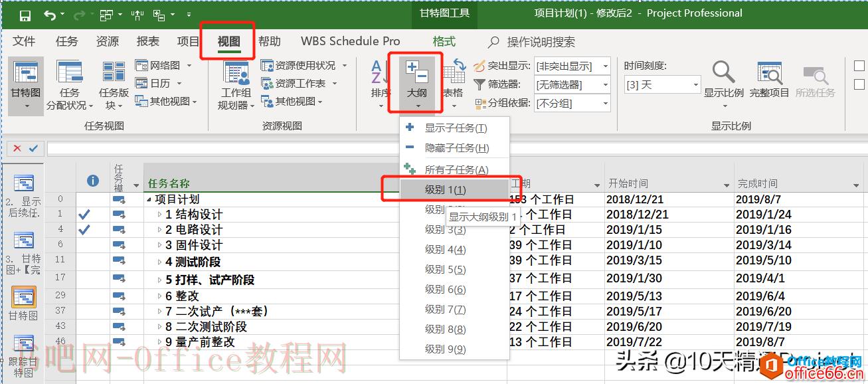Open the 筛选器 filter combo box
868x384 pixels.
(x=572, y=84)
